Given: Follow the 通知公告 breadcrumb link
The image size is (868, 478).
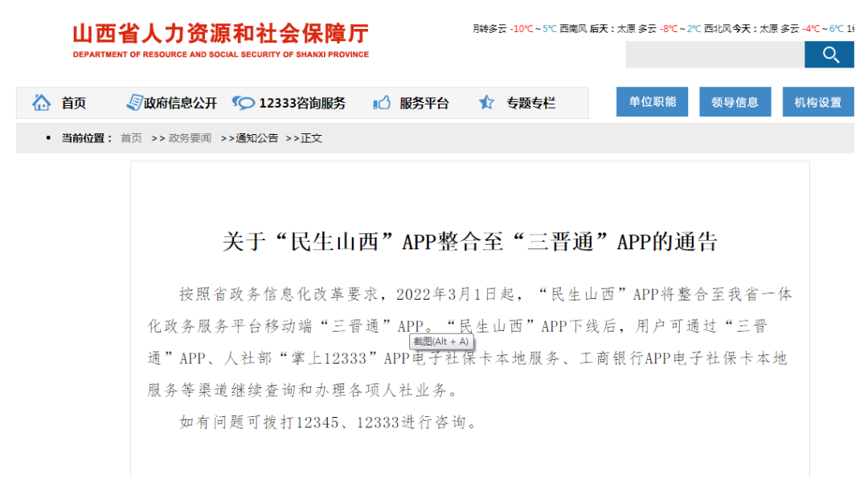Looking at the screenshot, I should (256, 138).
